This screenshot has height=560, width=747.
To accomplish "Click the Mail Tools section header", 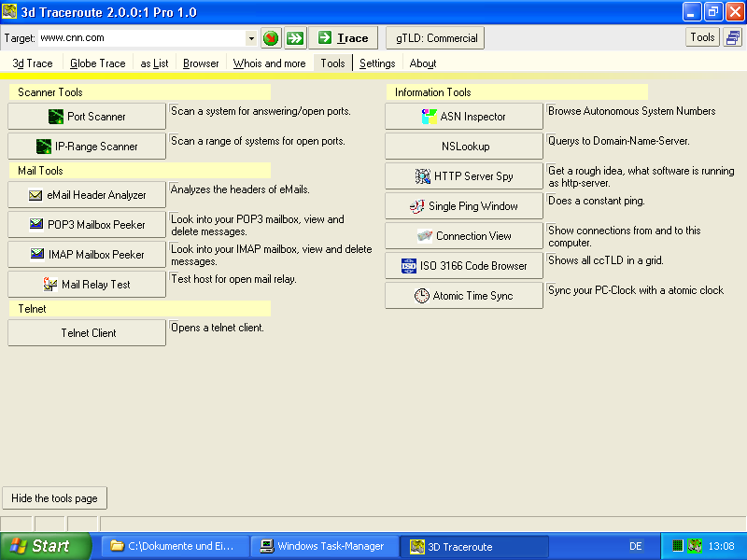I will point(139,171).
